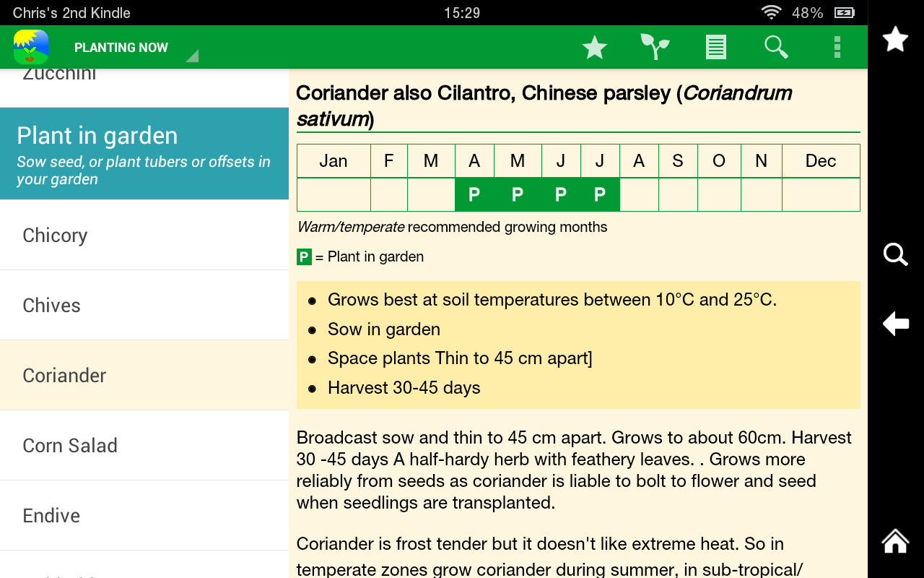
Task: Tap the back arrow on the right sidebar
Action: (x=895, y=324)
